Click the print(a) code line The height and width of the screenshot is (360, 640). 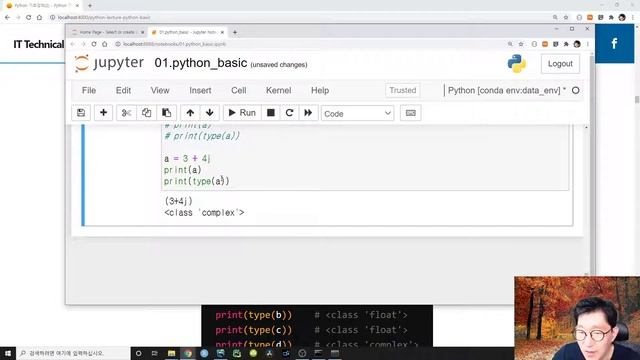(182, 170)
